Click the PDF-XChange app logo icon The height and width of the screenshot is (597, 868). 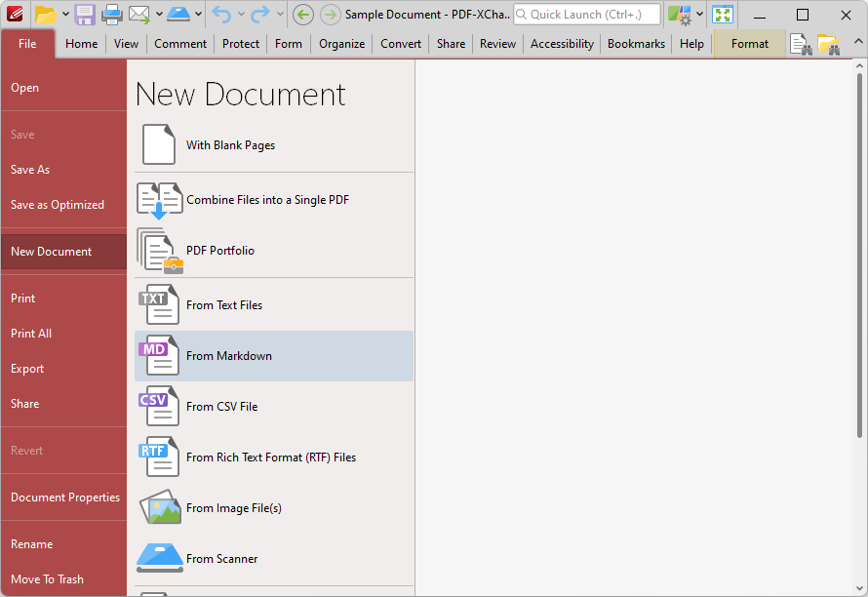click(x=15, y=14)
